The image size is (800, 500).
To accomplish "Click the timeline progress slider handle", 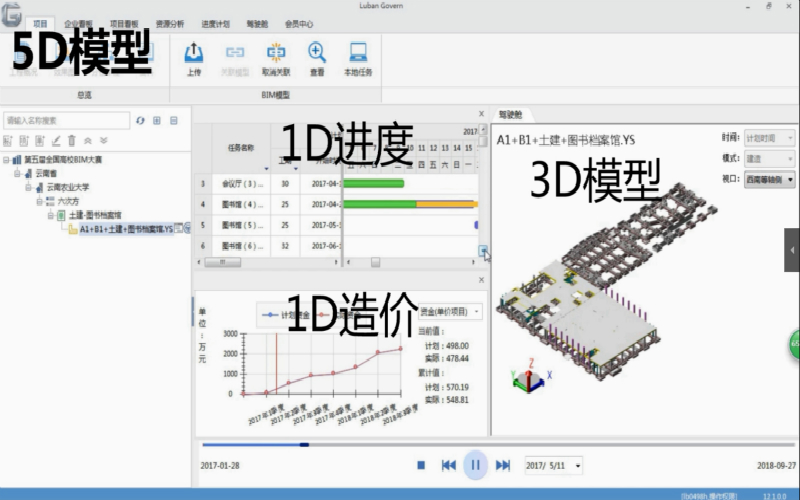I will (x=305, y=445).
